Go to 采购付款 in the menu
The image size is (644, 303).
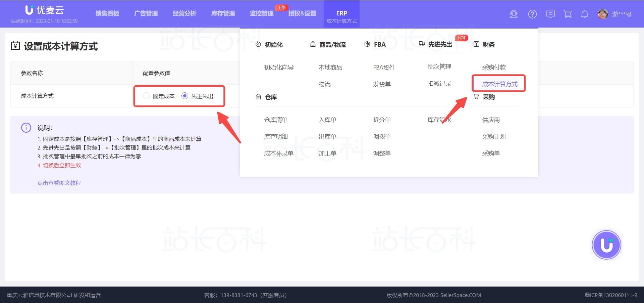point(494,67)
